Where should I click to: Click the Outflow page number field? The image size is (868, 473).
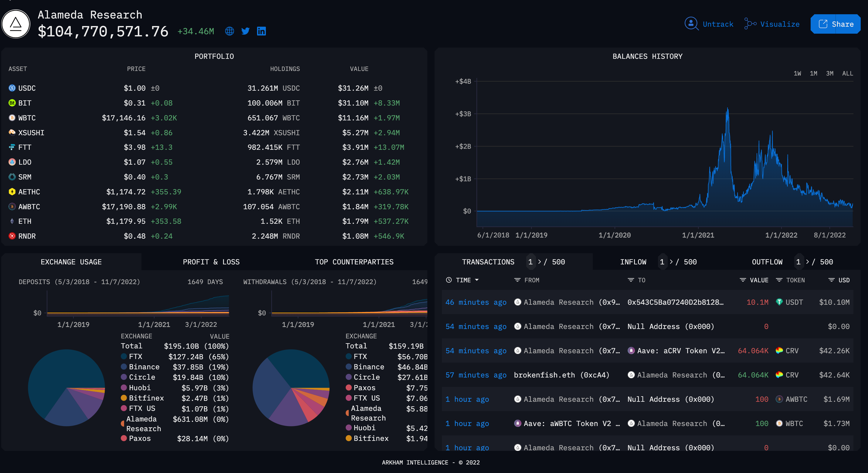(798, 262)
